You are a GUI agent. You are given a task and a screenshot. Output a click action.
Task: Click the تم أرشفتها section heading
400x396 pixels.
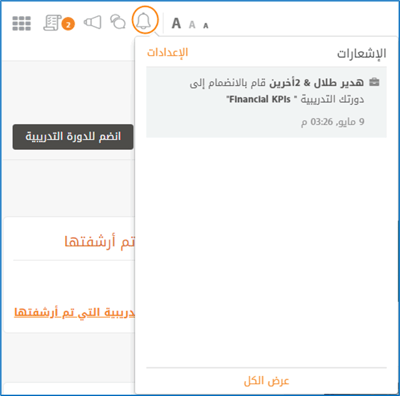click(99, 241)
